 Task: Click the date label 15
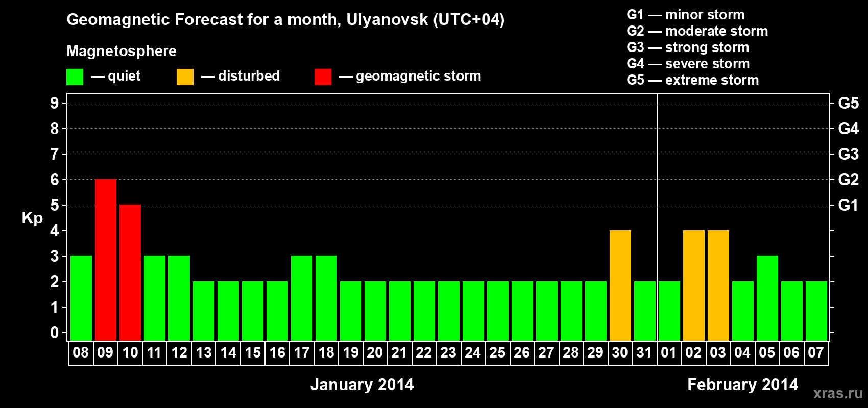tap(253, 352)
